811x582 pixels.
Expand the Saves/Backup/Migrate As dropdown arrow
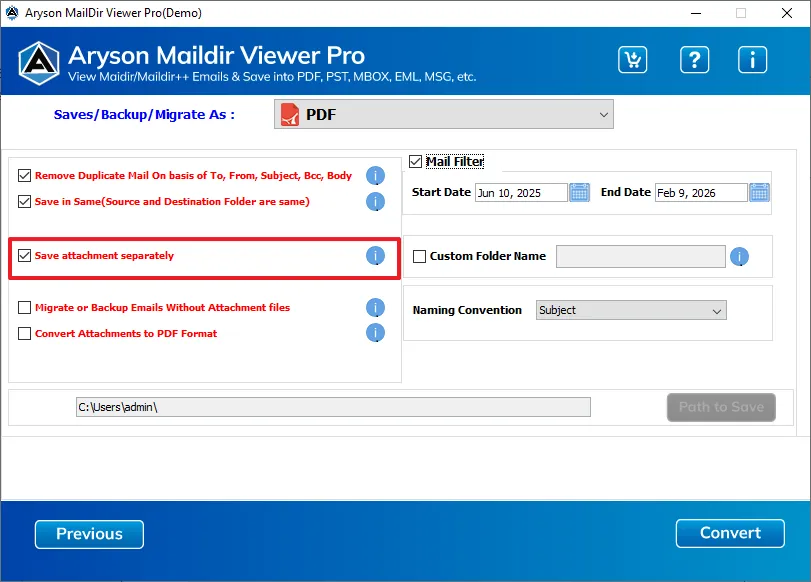[x=603, y=115]
